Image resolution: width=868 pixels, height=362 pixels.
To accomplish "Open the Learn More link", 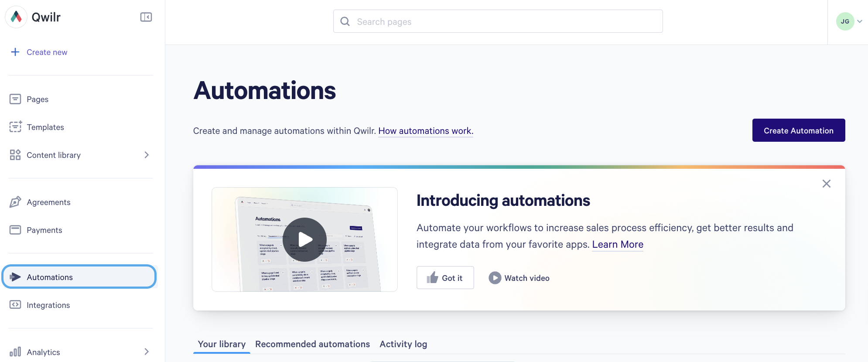I will [618, 244].
